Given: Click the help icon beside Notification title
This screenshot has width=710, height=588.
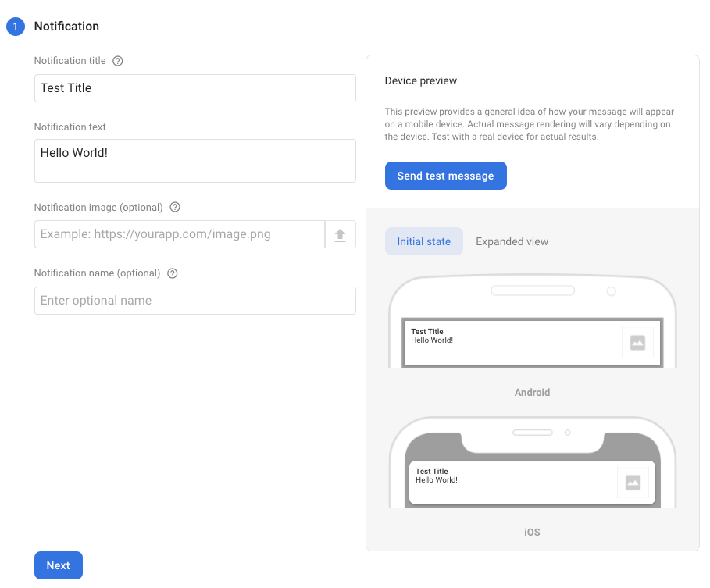Looking at the screenshot, I should (x=118, y=61).
